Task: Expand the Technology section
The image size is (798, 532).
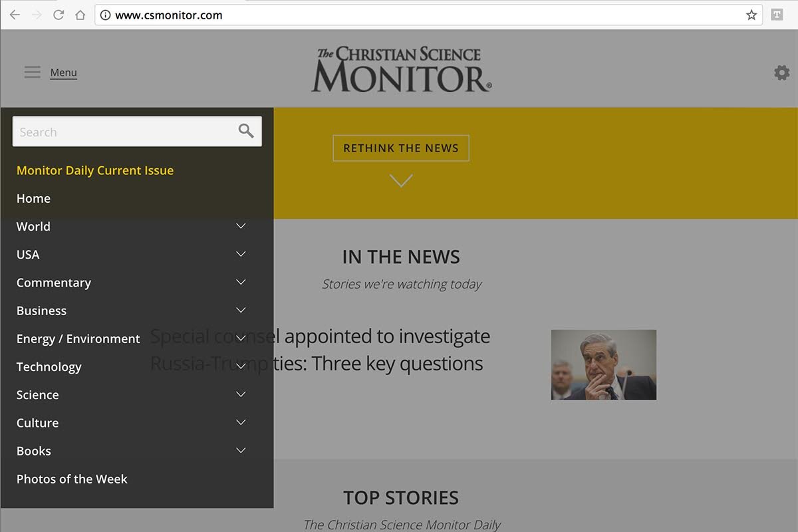Action: [x=241, y=366]
